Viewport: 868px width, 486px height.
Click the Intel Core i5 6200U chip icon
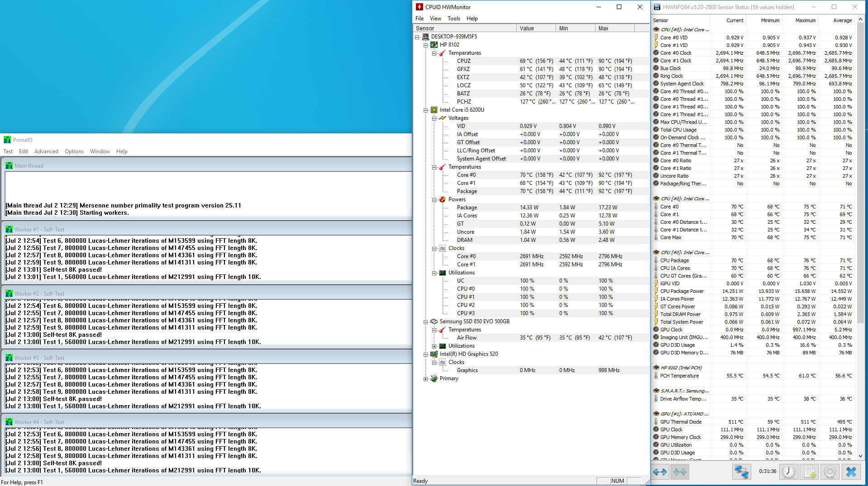pyautogui.click(x=434, y=110)
